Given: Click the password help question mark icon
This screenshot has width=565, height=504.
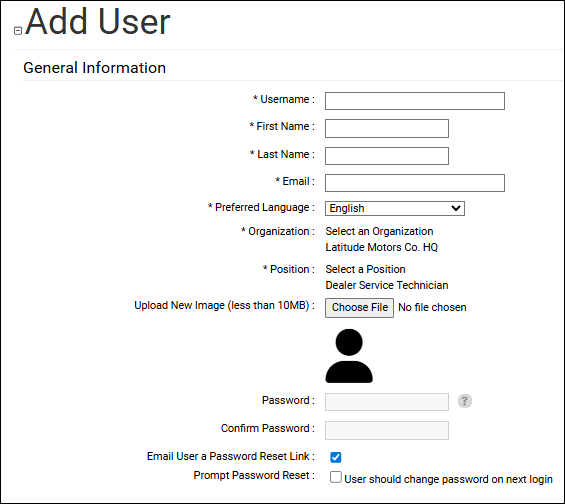Looking at the screenshot, I should tap(464, 401).
